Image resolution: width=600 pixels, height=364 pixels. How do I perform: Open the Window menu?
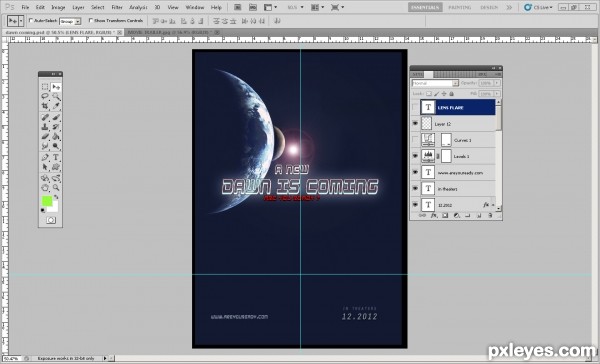[x=194, y=7]
